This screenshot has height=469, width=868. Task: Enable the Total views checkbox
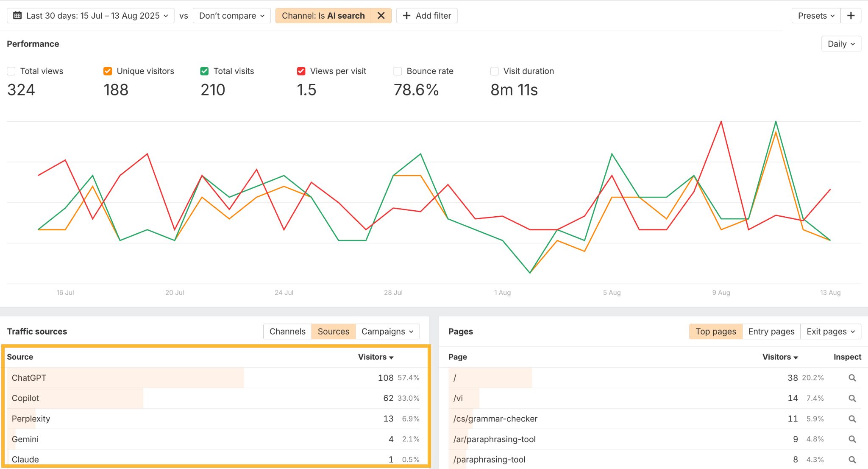coord(11,71)
